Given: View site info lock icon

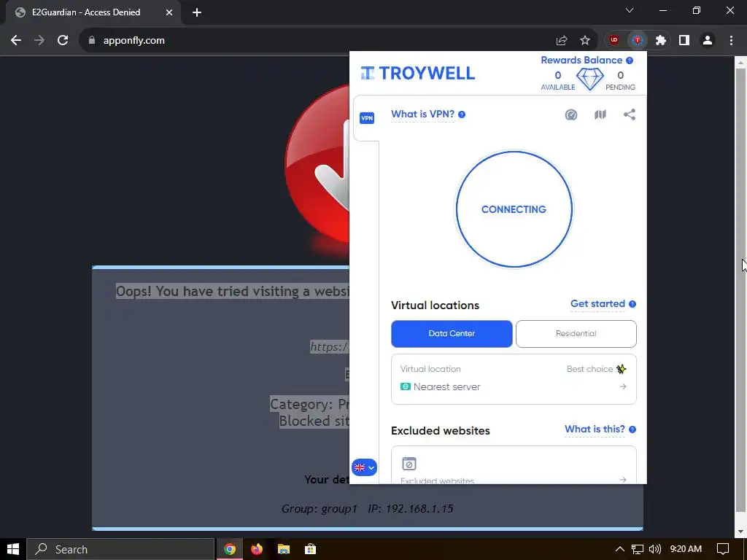Looking at the screenshot, I should (x=92, y=41).
